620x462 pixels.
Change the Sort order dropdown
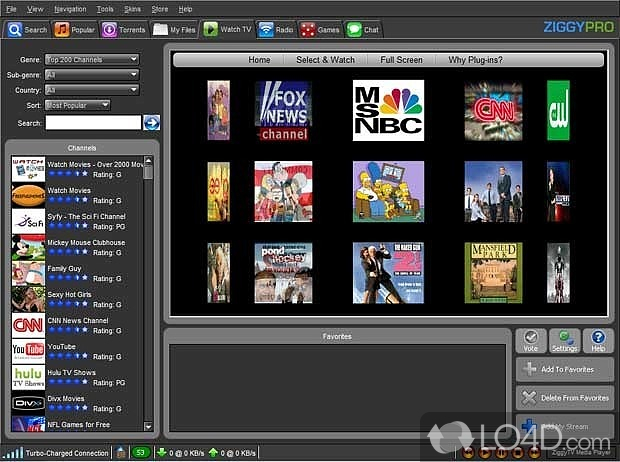point(77,104)
